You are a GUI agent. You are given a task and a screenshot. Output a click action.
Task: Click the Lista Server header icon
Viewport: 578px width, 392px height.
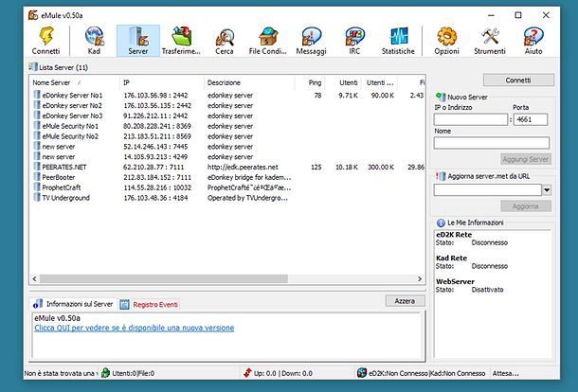click(33, 66)
